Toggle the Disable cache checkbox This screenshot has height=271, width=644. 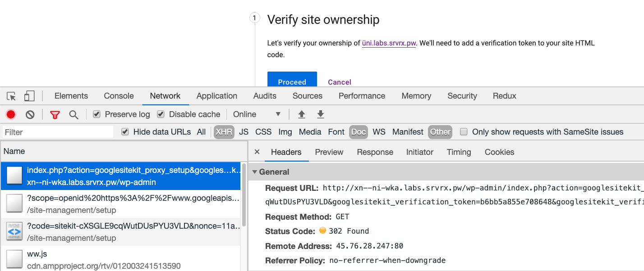pos(161,114)
